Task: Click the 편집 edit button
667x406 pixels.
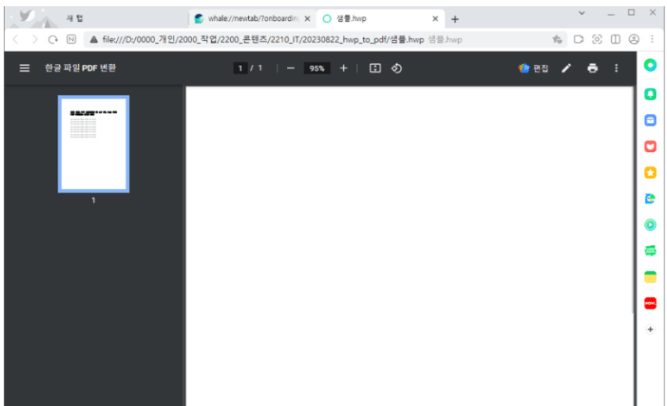Action: (x=533, y=68)
